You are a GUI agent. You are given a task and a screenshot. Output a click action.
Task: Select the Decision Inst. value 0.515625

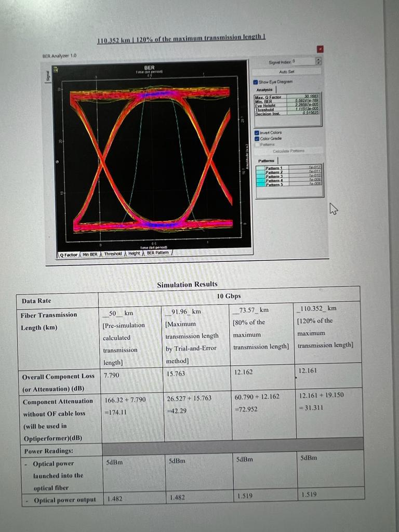[311, 113]
